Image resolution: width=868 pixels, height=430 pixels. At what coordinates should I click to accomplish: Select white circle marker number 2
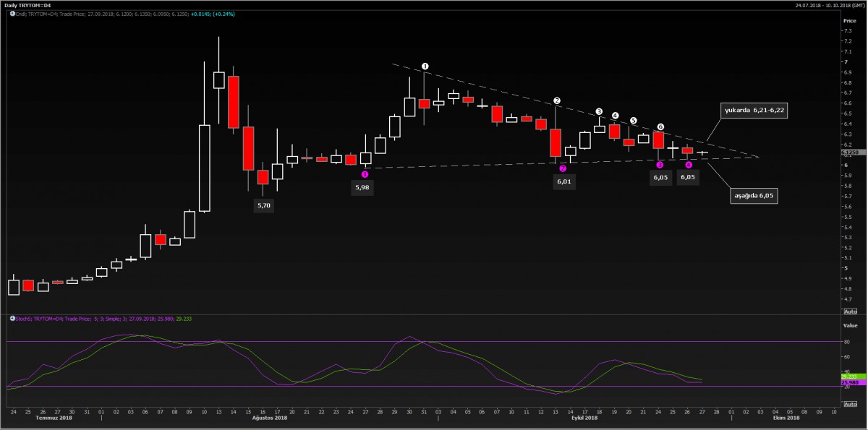click(557, 100)
